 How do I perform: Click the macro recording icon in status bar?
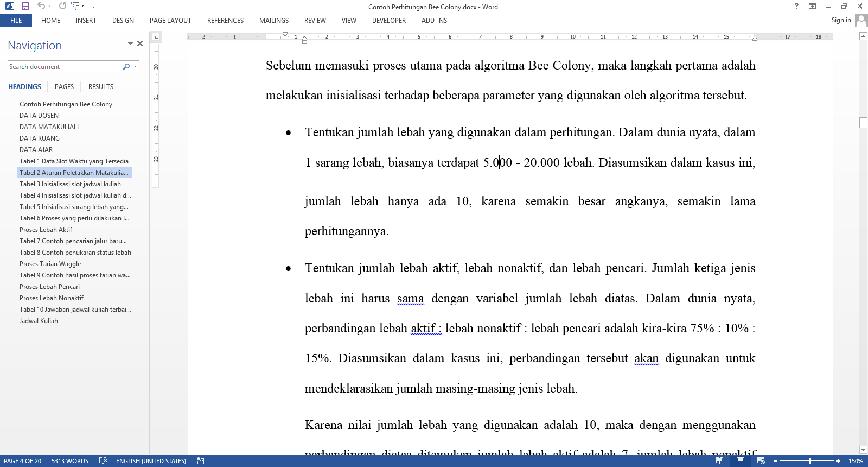[201, 461]
